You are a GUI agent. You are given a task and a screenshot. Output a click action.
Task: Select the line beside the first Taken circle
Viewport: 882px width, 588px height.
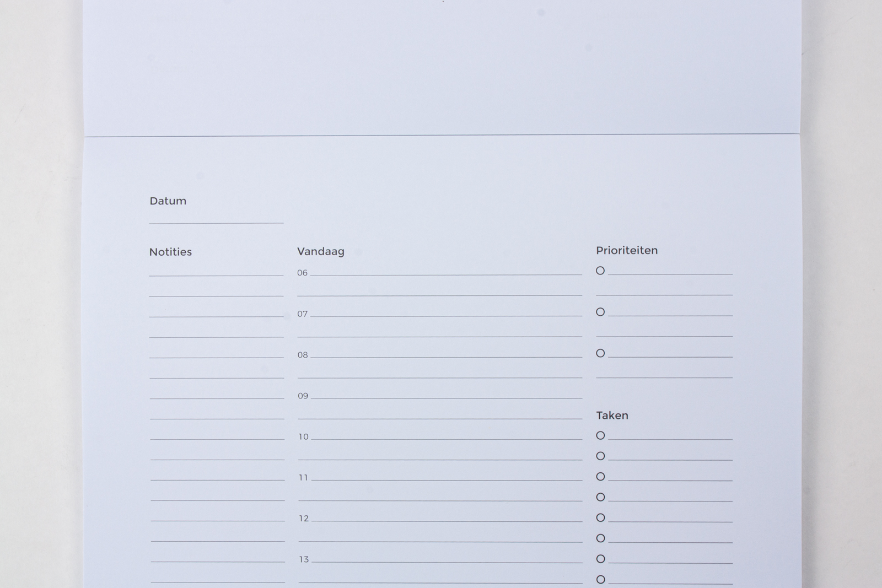tap(670, 439)
